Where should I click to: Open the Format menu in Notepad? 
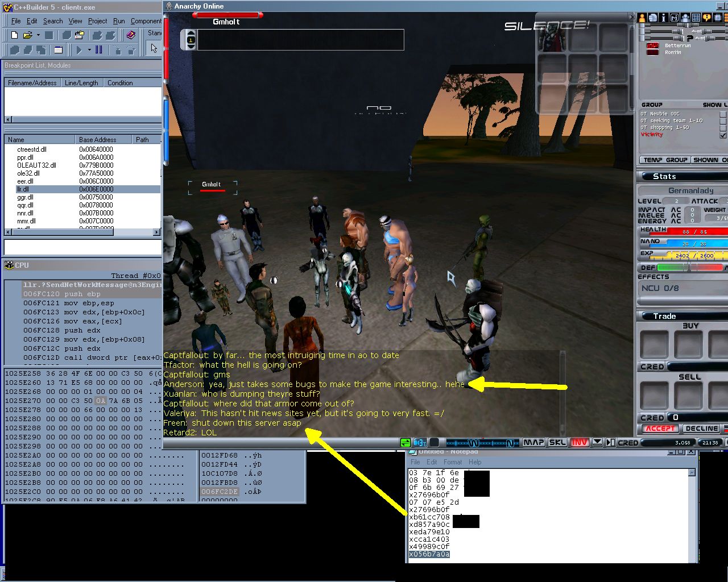click(453, 462)
